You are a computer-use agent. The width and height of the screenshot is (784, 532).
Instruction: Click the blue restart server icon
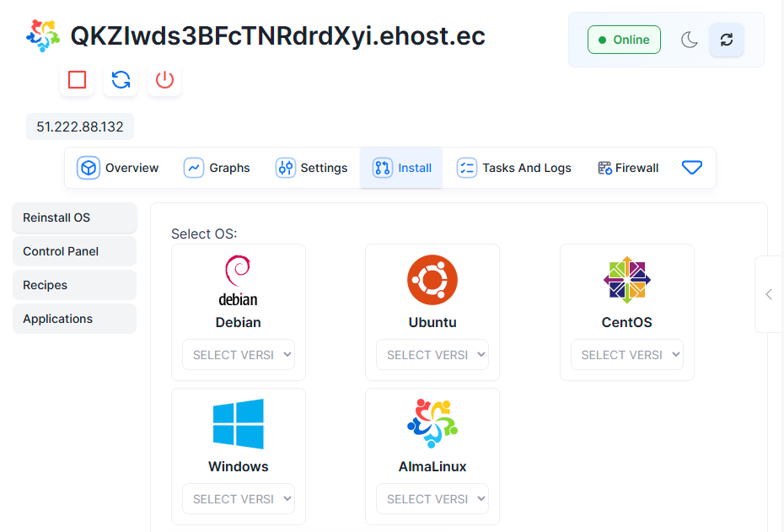tap(121, 80)
